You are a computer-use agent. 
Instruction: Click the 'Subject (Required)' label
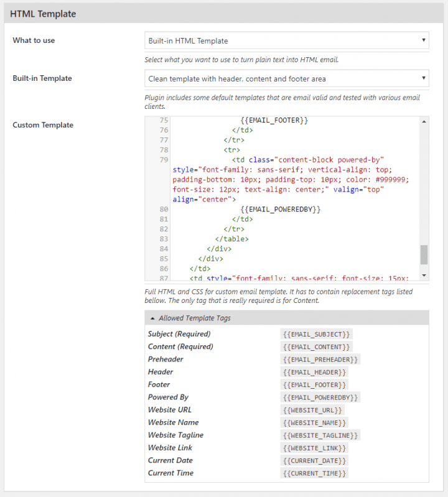coord(179,334)
